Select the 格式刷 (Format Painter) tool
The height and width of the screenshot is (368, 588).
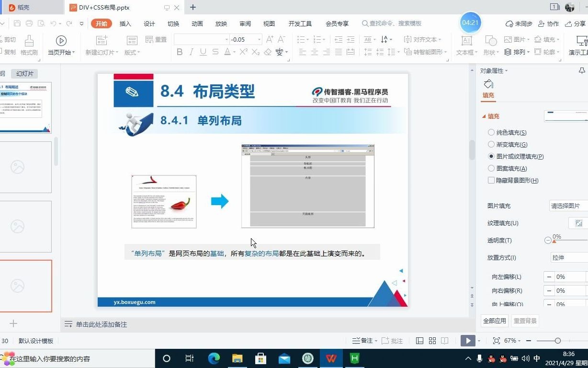[x=29, y=41]
